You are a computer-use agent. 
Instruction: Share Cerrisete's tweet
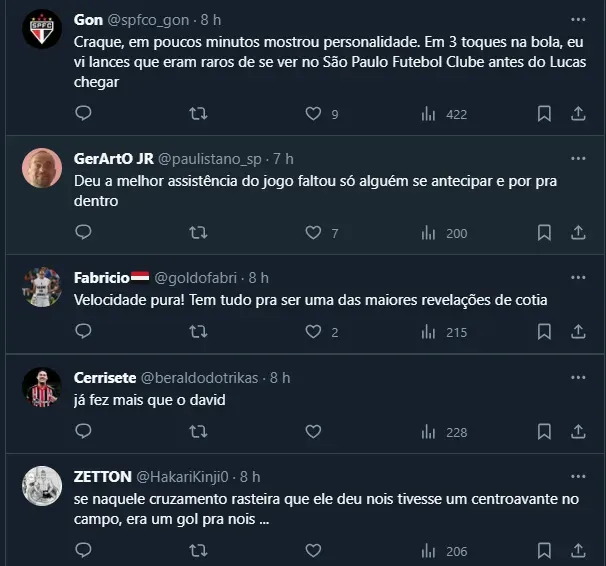click(x=578, y=432)
